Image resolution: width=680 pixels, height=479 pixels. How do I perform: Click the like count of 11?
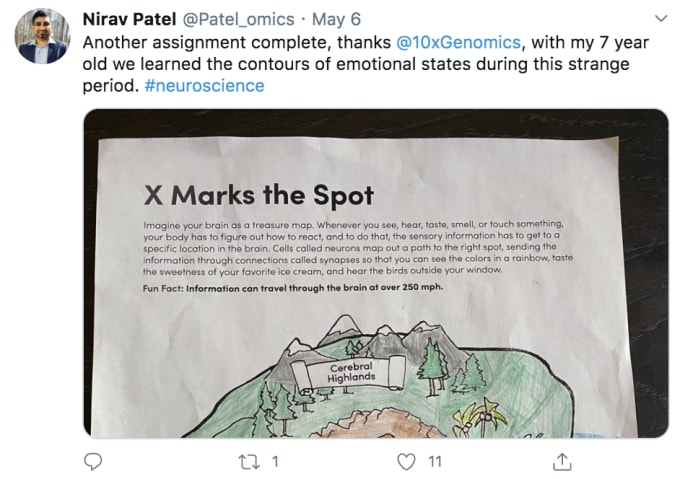434,461
